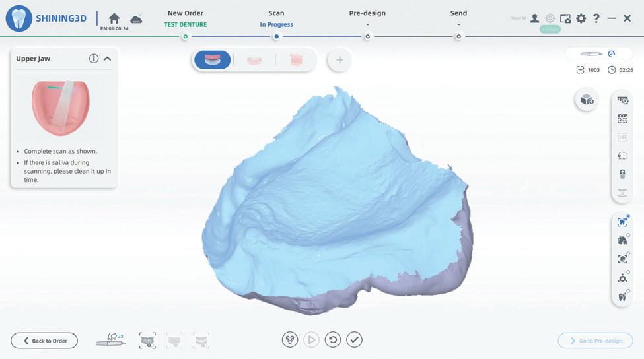The width and height of the screenshot is (644, 359).
Task: Select the New Order workflow step
Action: click(x=185, y=13)
